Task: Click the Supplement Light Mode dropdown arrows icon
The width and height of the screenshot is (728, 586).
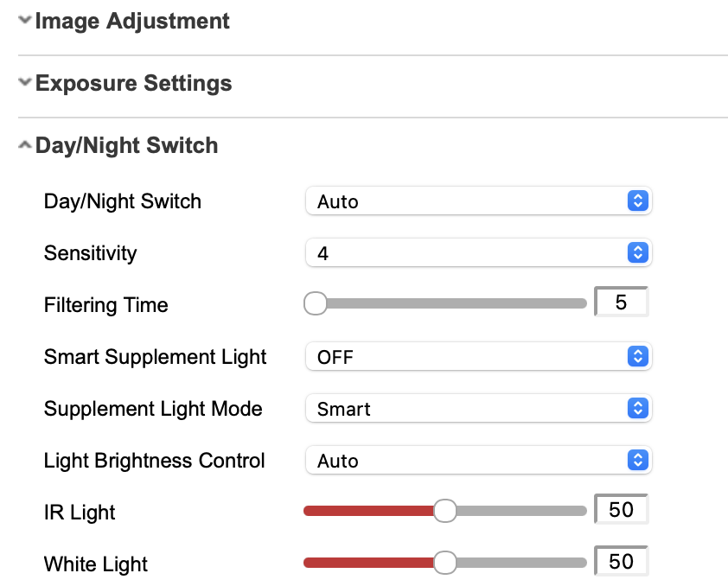Action: (636, 408)
